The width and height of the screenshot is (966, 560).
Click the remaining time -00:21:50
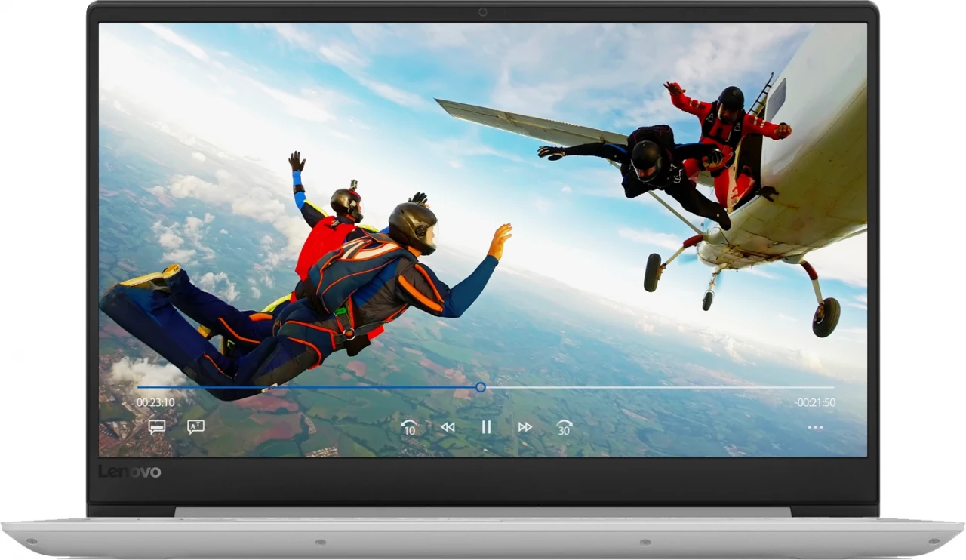[x=814, y=403]
